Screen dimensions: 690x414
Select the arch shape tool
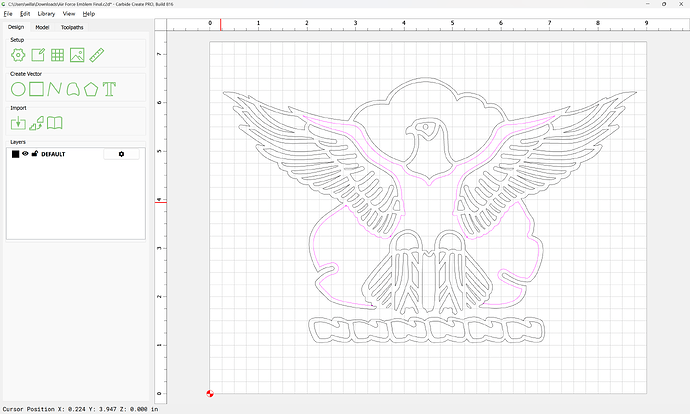point(73,89)
